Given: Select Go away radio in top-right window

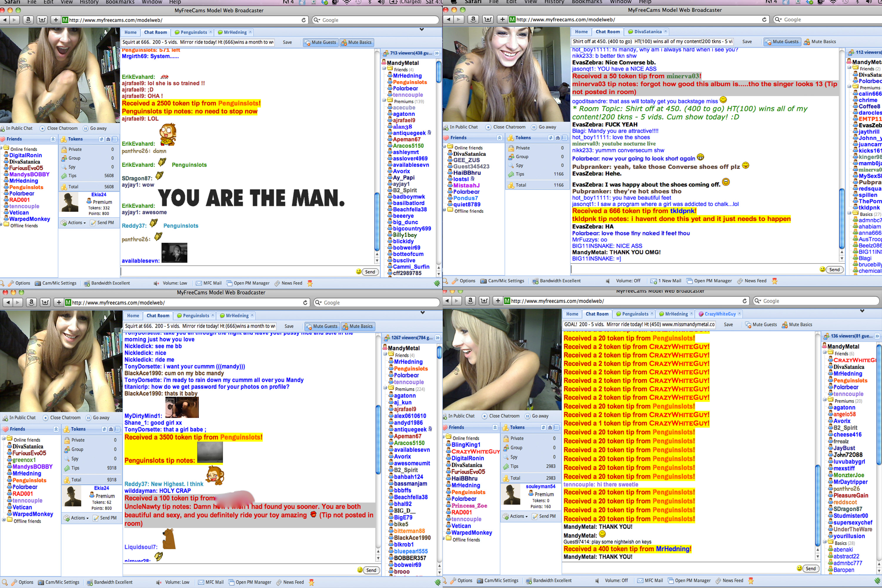Looking at the screenshot, I should coord(534,127).
